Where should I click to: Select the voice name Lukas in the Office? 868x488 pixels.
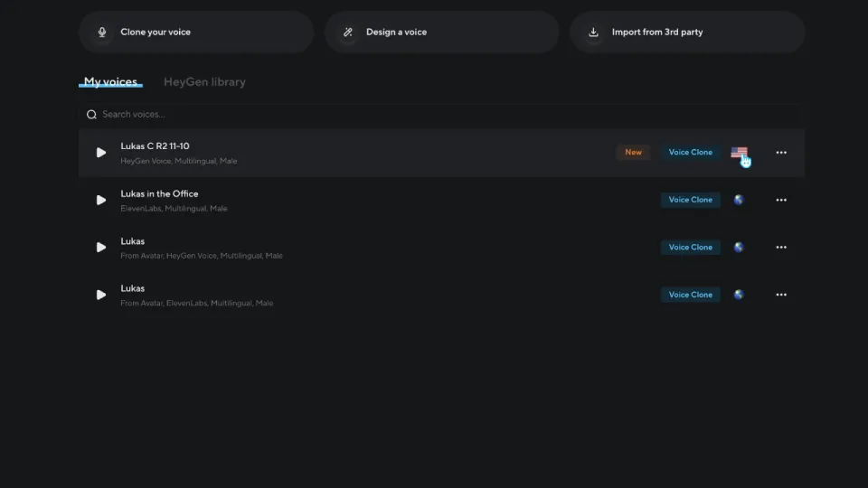(159, 193)
